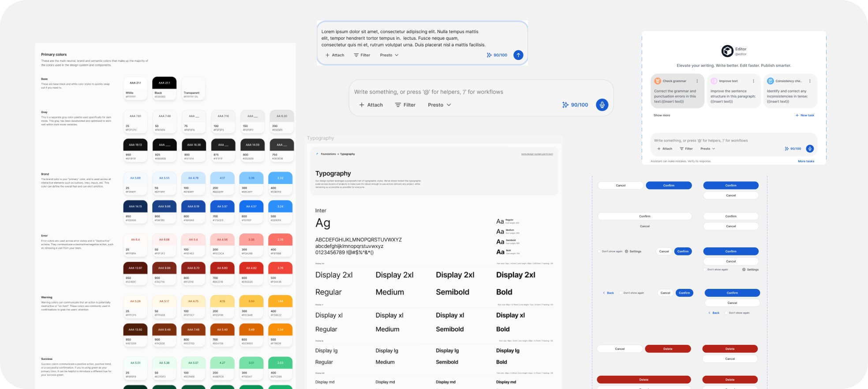Open the kebab menu on Improve text card
Viewport: 868px width, 389px height.
(753, 81)
